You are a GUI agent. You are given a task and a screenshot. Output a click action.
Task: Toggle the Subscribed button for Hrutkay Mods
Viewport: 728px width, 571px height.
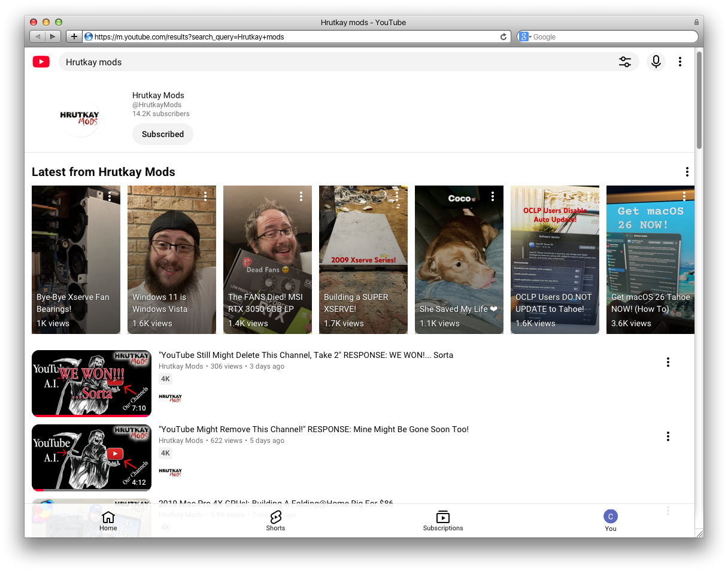[163, 134]
